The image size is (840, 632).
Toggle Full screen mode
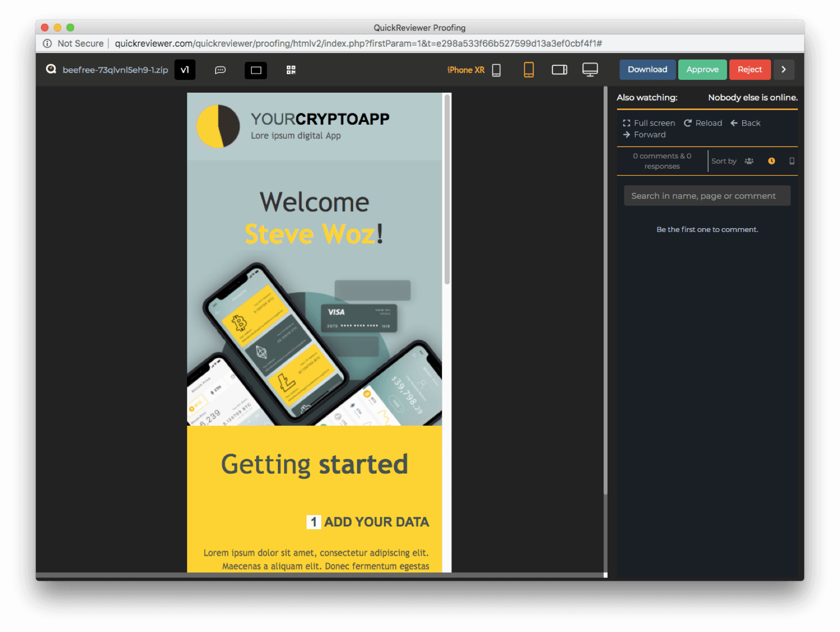point(649,123)
